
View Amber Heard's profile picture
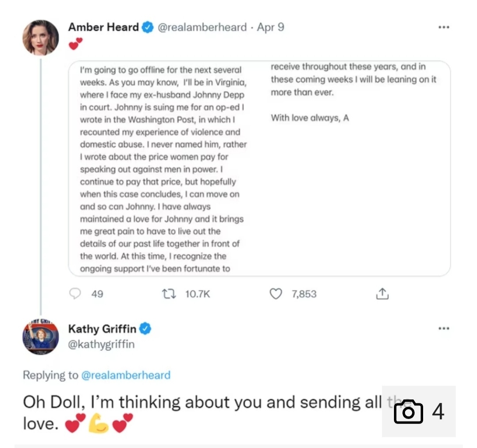[x=41, y=37]
